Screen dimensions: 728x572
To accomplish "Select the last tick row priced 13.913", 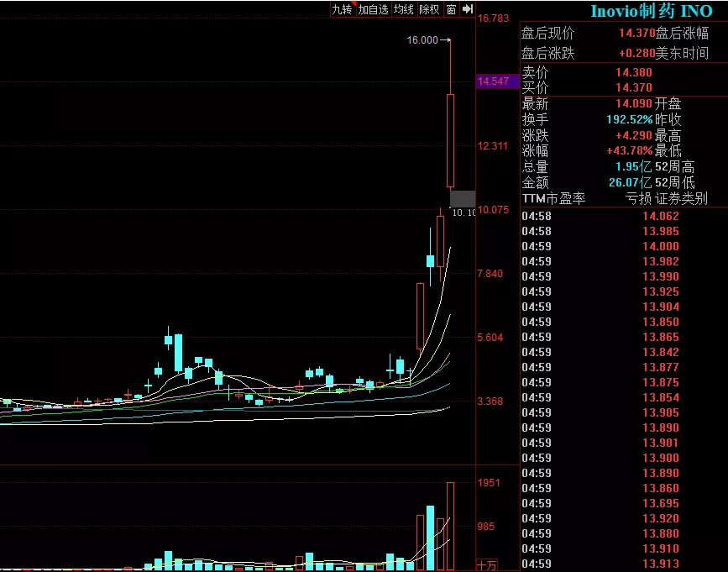I will click(623, 564).
